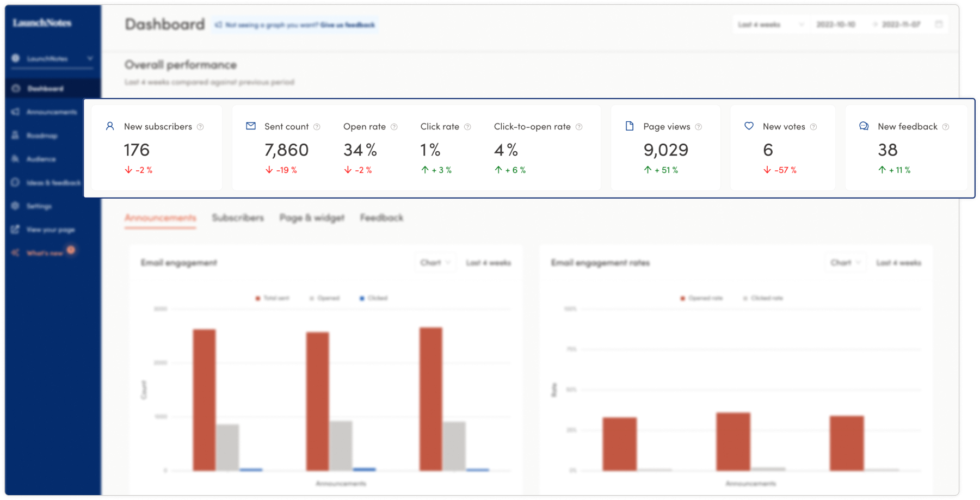
Task: Click the envelope icon beside Sent count
Action: click(x=251, y=126)
